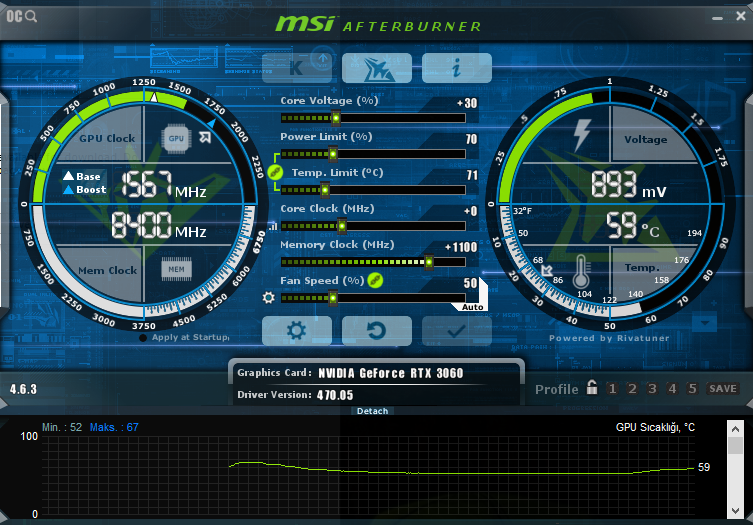Click the lightning bolt voltage icon
The height and width of the screenshot is (525, 753).
point(582,135)
